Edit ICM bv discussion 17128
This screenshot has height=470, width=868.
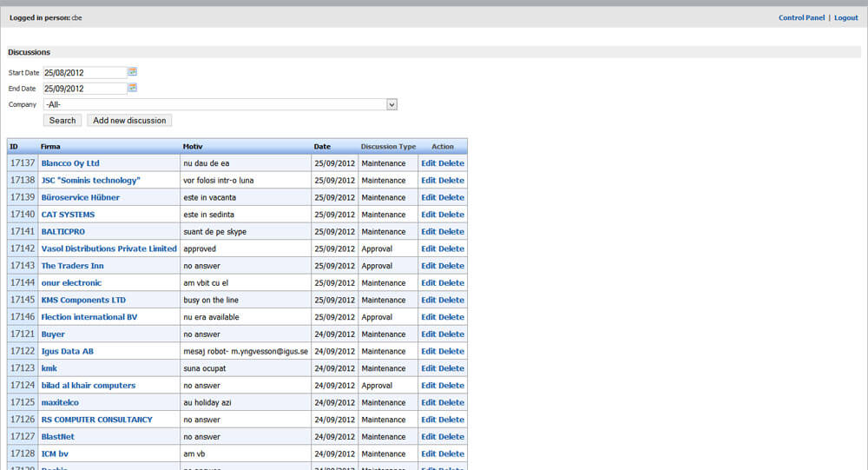coord(429,453)
